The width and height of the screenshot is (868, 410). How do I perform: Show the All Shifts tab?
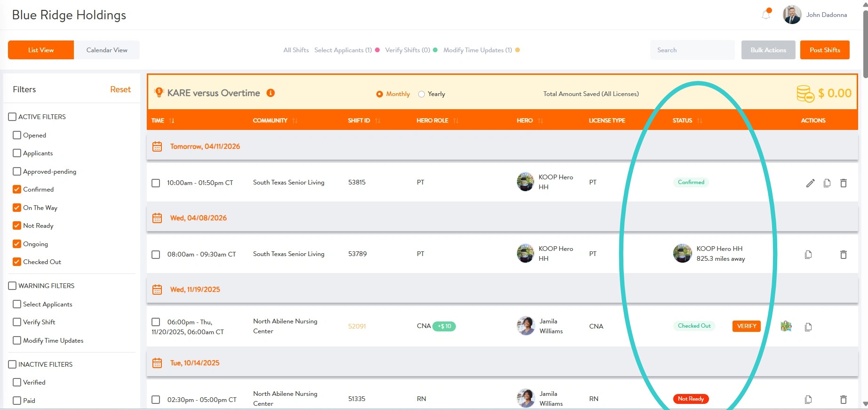(x=296, y=50)
